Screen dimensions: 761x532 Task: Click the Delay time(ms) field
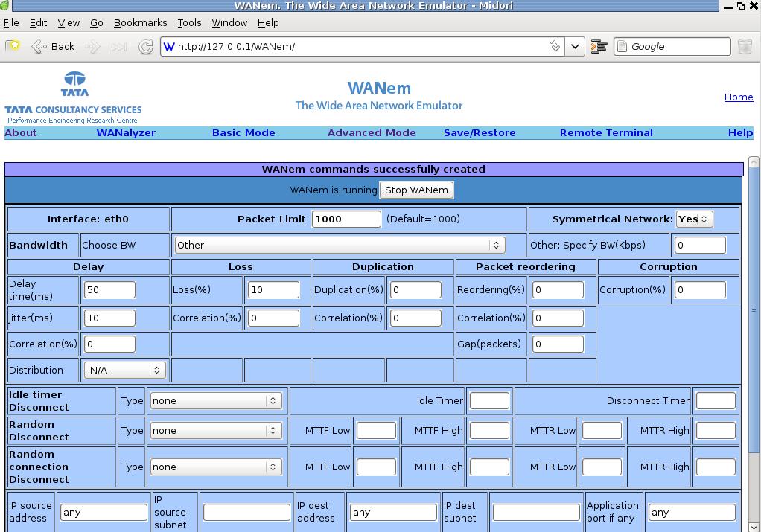click(109, 290)
